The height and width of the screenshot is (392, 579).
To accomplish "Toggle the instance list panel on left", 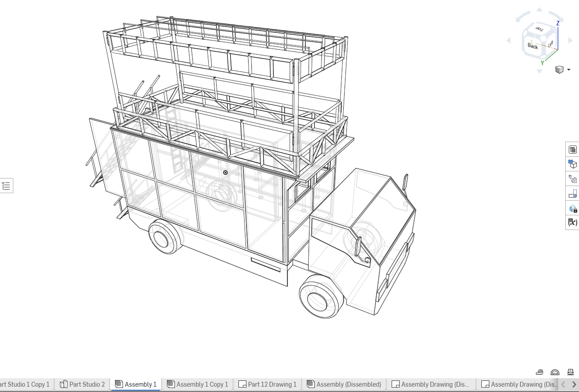I will [x=6, y=186].
